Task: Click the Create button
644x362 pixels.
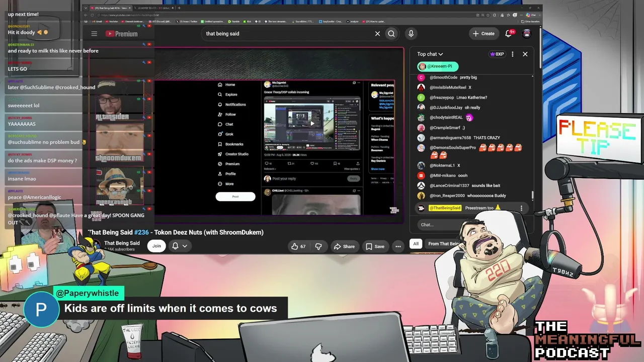Action: click(x=484, y=34)
